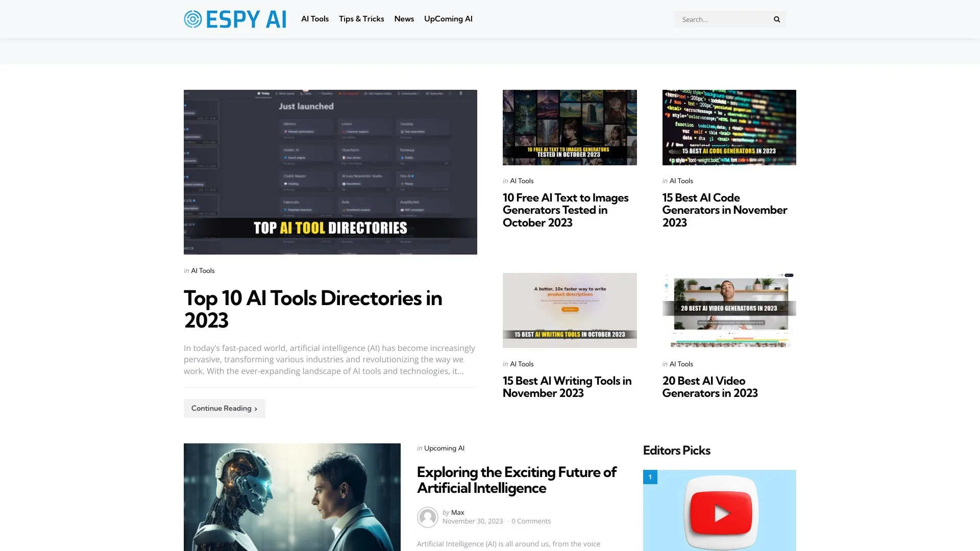Screen dimensions: 980x551
Task: Open 10 Free AI Text to Images thumbnail
Action: coord(570,128)
